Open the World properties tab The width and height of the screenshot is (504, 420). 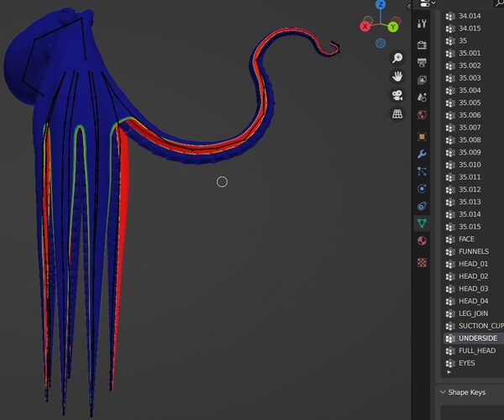tap(422, 114)
